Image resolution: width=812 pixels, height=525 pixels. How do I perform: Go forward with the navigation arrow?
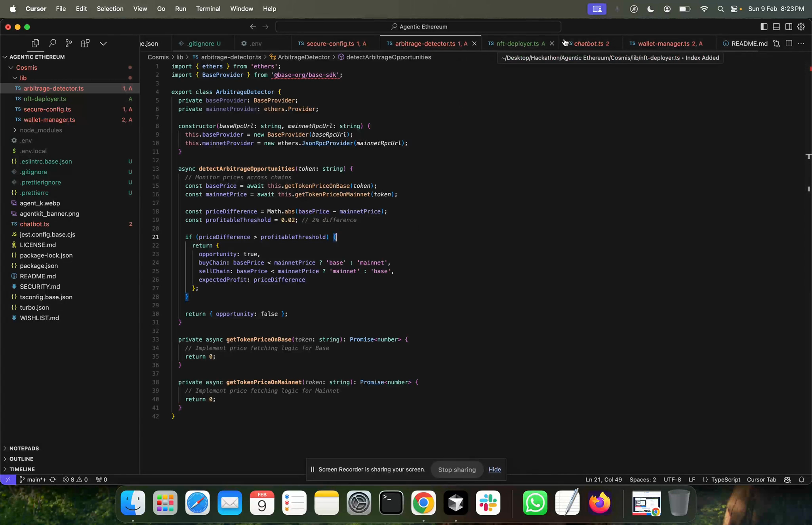click(265, 27)
